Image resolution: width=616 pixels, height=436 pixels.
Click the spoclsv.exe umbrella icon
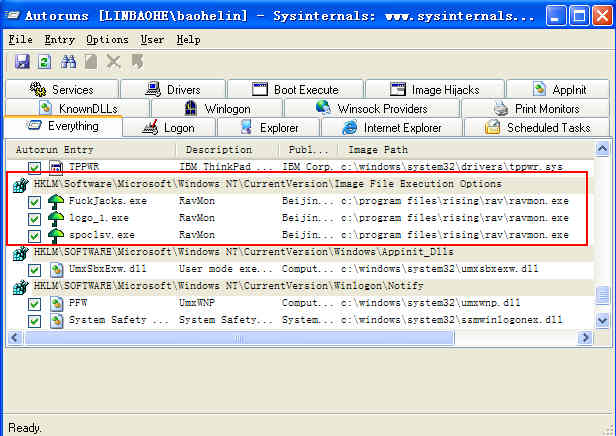click(x=56, y=236)
